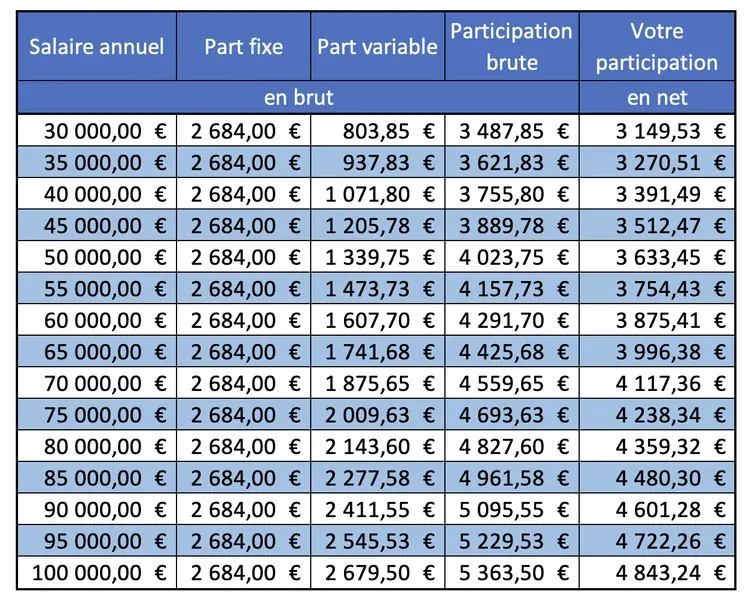This screenshot has width=750, height=605.
Task: Select the 50 000,00 € salary cell
Action: [96, 257]
